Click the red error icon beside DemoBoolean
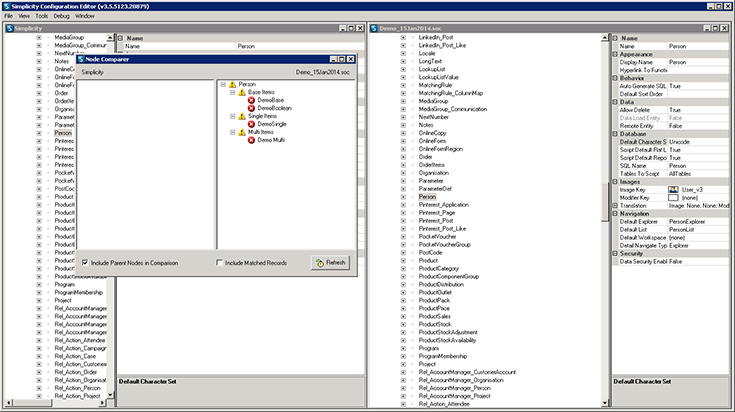The height and width of the screenshot is (412, 735). pyautogui.click(x=251, y=108)
